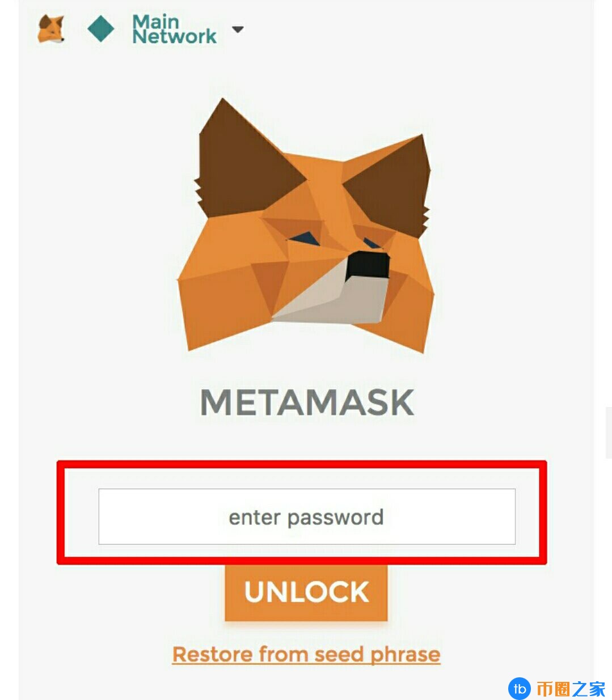
Task: Click the 币圈之家 watermark text
Action: (571, 689)
